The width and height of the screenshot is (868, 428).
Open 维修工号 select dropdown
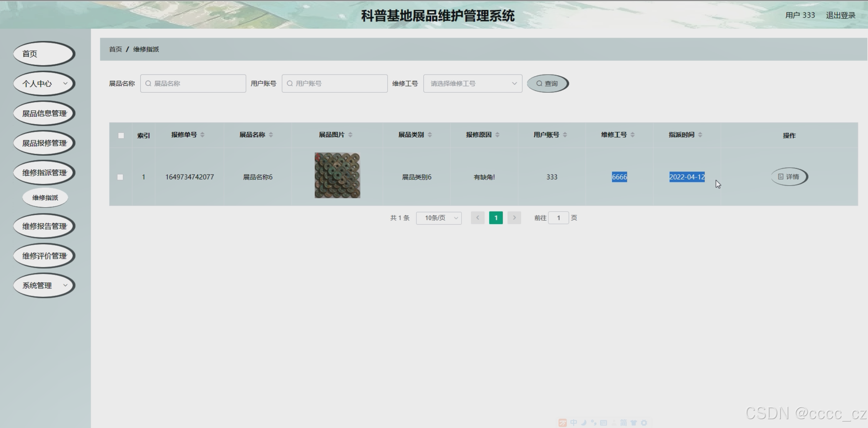(x=473, y=83)
